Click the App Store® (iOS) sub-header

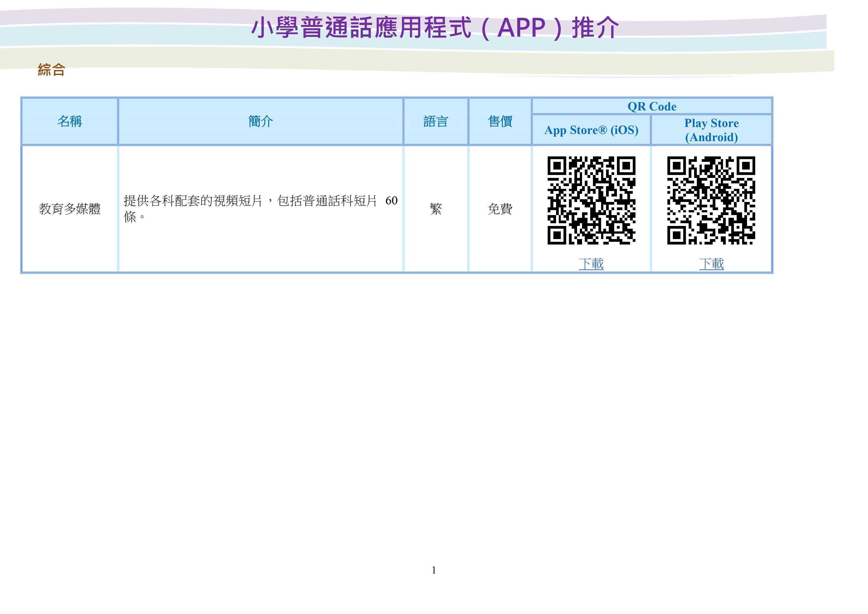tap(591, 130)
